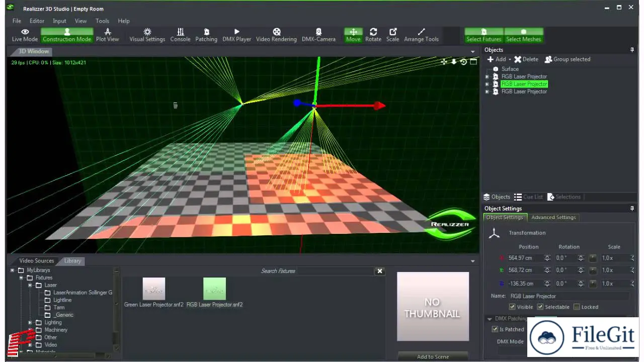Click the X scale lock button
This screenshot has width=644, height=362.
(593, 258)
